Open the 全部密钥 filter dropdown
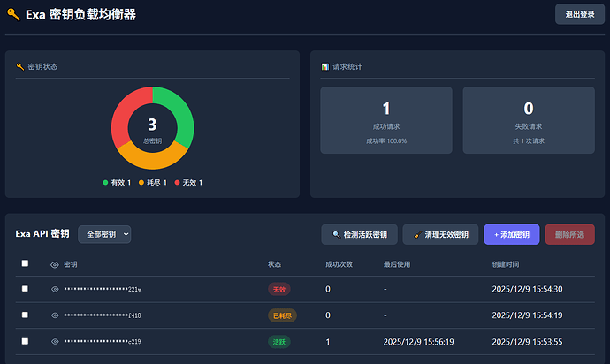This screenshot has width=610, height=364. tap(104, 234)
